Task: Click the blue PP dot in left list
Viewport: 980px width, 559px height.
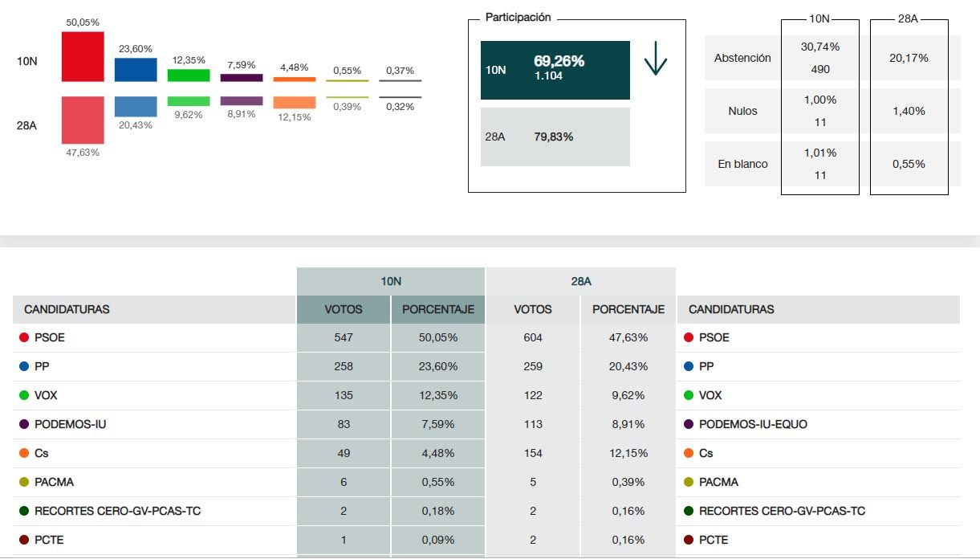Action: [x=24, y=367]
